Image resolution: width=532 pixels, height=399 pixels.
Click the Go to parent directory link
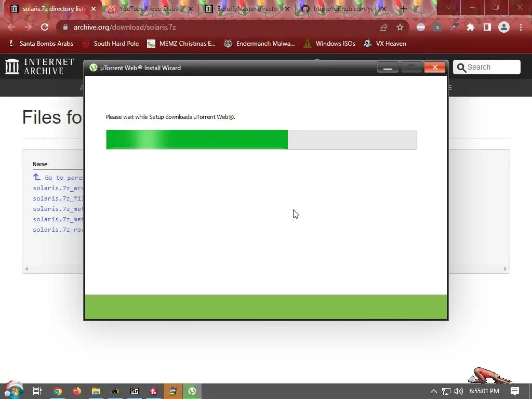58,178
